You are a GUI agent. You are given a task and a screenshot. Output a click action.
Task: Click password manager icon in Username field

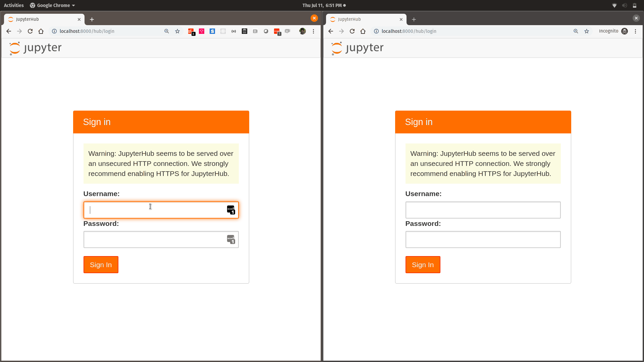click(231, 210)
